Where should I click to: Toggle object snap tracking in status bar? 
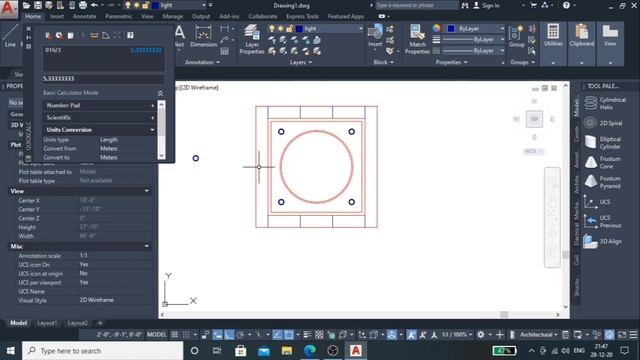pos(277,335)
